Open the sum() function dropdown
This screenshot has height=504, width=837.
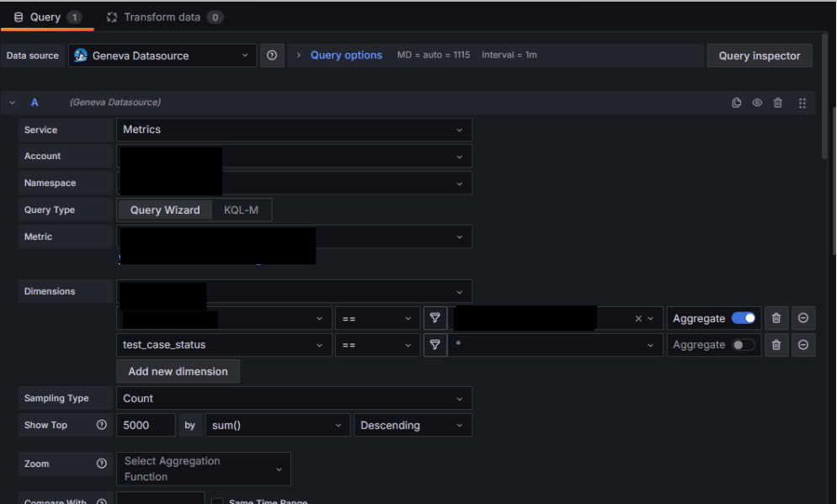coord(278,425)
